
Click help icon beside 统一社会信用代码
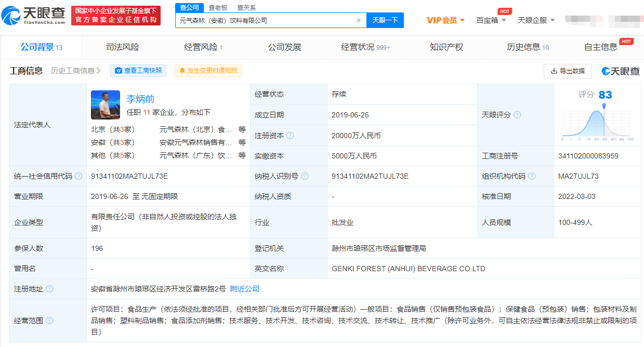78,176
